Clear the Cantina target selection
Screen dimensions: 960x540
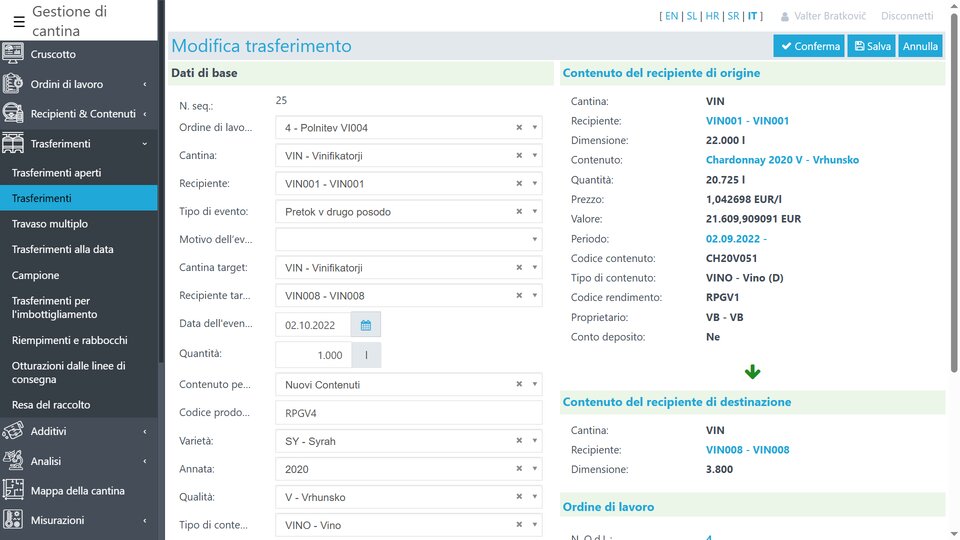pyautogui.click(x=519, y=268)
